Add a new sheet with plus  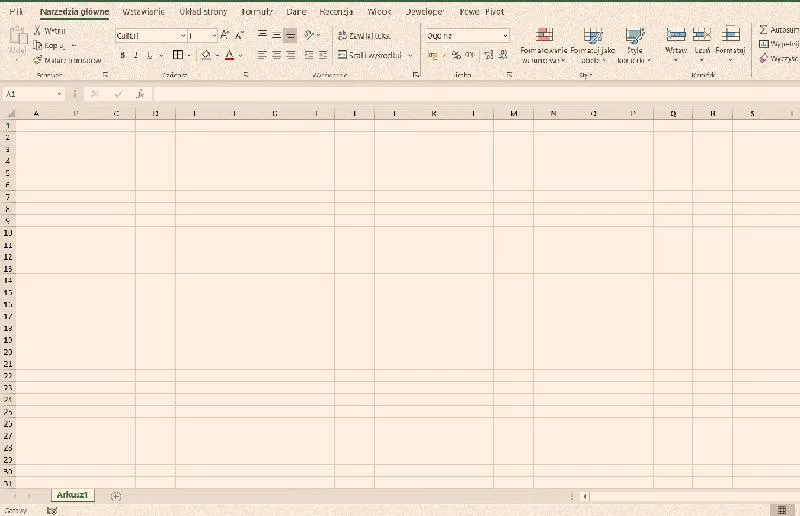[116, 496]
